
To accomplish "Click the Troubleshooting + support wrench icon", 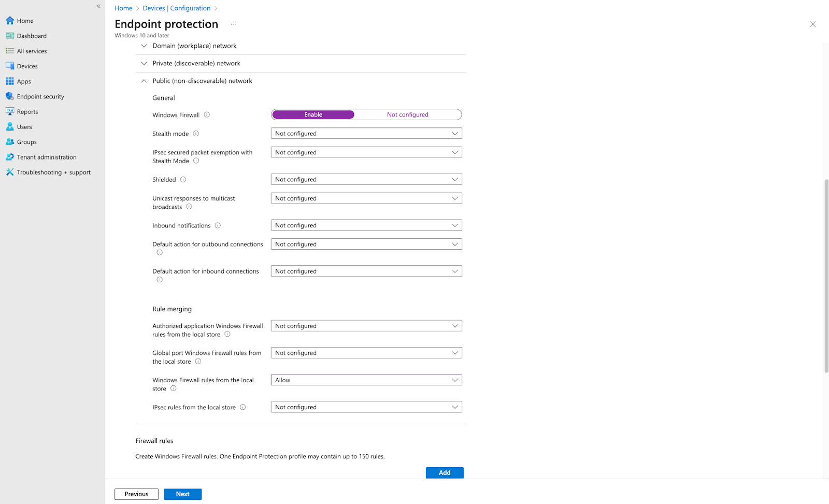I will click(10, 172).
